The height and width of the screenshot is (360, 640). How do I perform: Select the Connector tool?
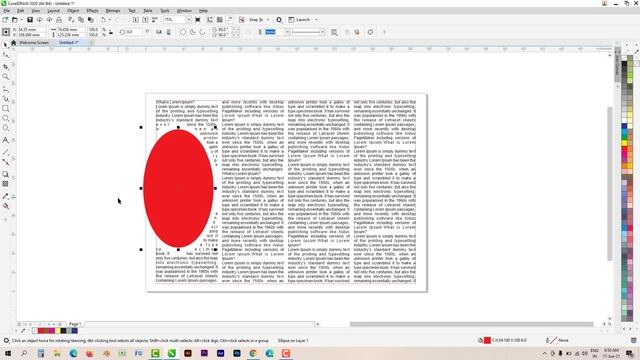coord(6,162)
